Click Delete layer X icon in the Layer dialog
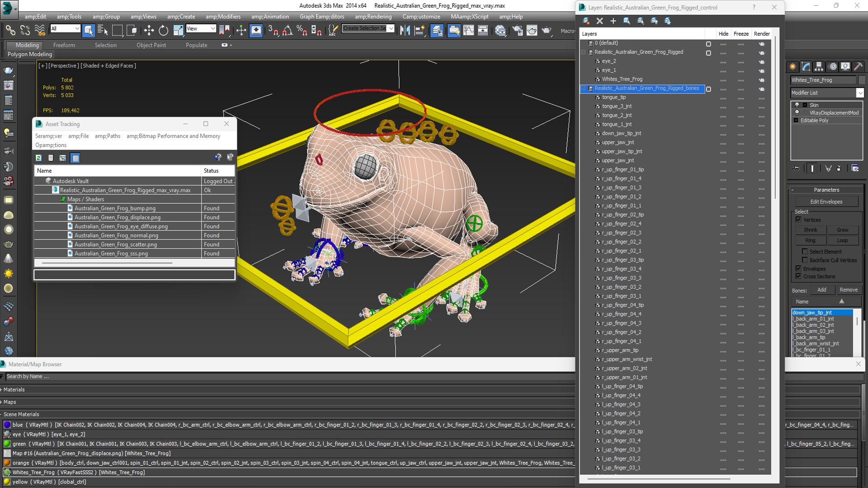 pos(600,21)
